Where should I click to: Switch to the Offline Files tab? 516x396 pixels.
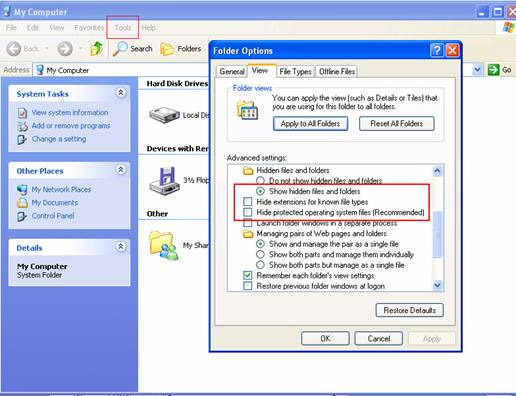pos(337,71)
